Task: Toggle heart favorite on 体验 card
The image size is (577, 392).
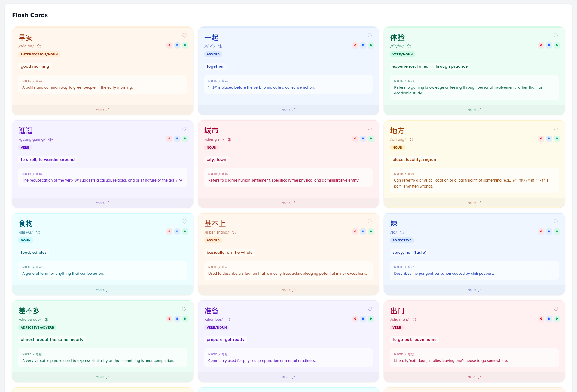Action: (556, 35)
